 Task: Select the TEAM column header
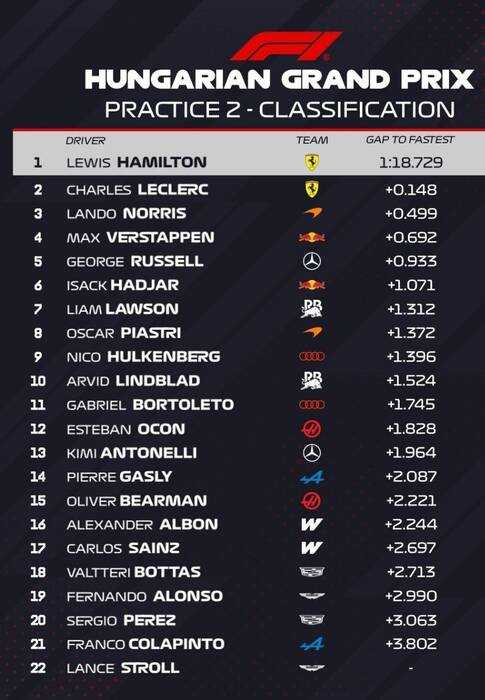(x=312, y=140)
